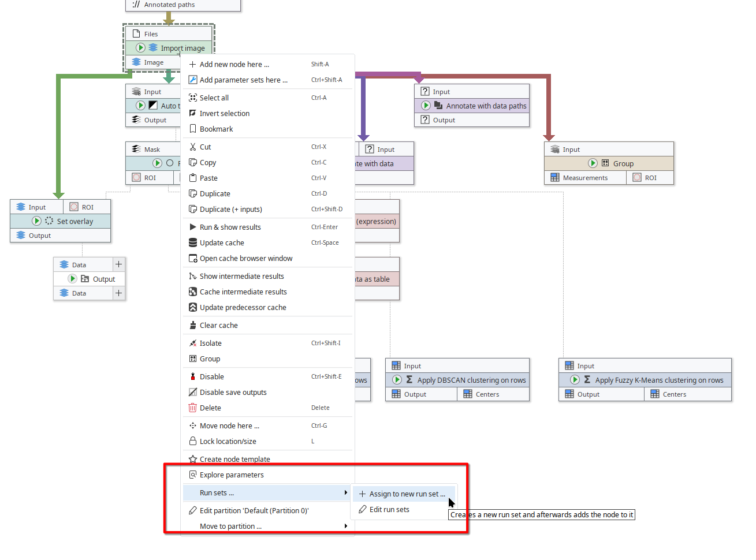Open Add new node here dialog

click(234, 64)
